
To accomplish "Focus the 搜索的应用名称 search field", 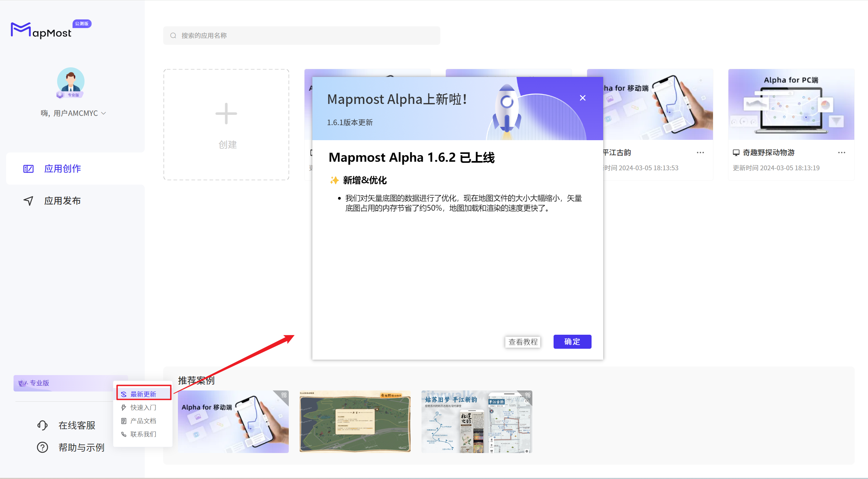I will point(301,36).
